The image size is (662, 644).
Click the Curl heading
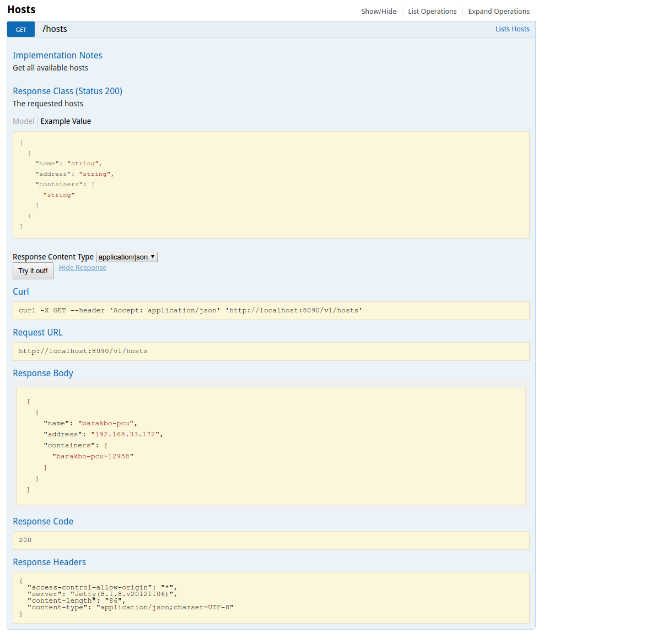pyautogui.click(x=21, y=291)
